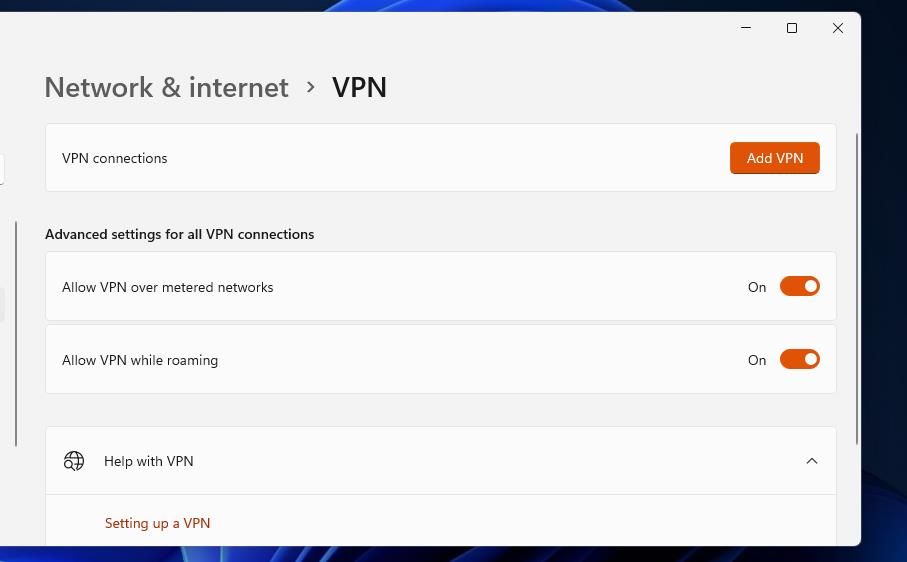Image resolution: width=907 pixels, height=562 pixels.
Task: Disable Allow VPN over metered networks toggle
Action: click(x=799, y=287)
